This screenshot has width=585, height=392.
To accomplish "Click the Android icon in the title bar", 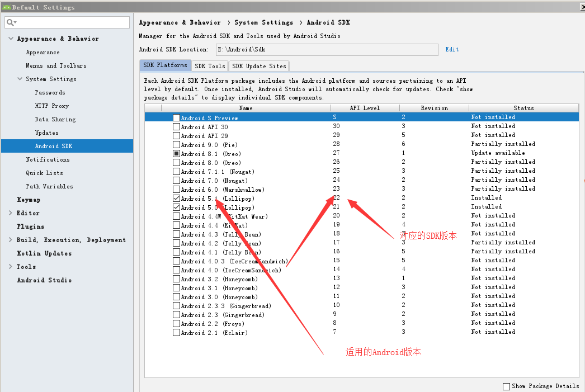I will (6, 7).
